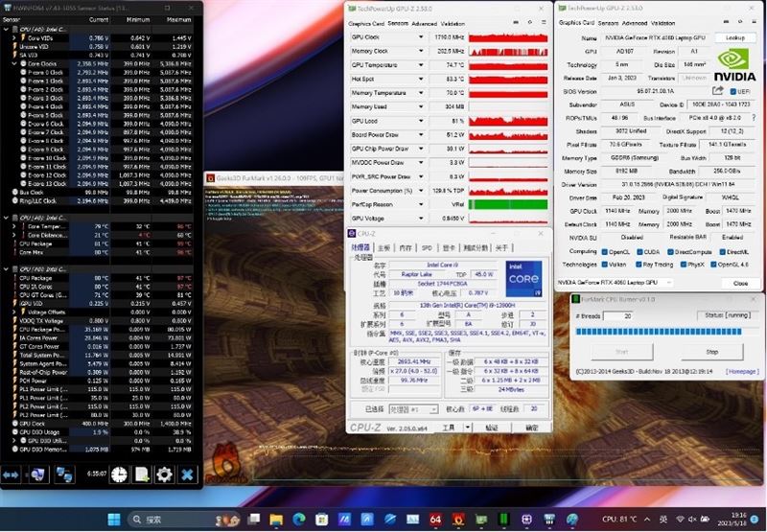Open the hamburger menu in GPU-Z Sensors window
The width and height of the screenshot is (767, 532).
544,22
